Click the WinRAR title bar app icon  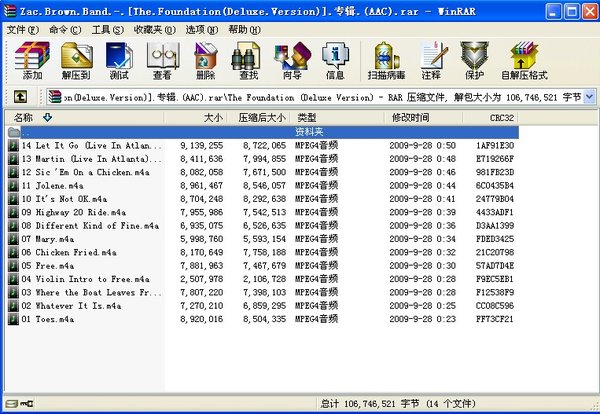(x=10, y=11)
